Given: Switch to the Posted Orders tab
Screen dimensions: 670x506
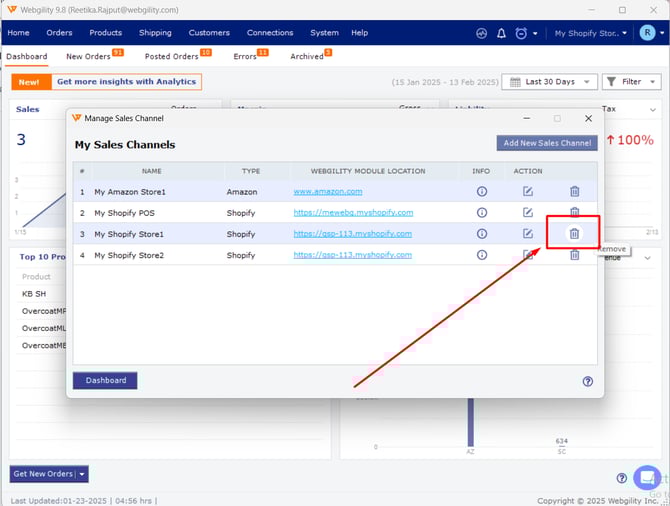Looking at the screenshot, I should [172, 57].
